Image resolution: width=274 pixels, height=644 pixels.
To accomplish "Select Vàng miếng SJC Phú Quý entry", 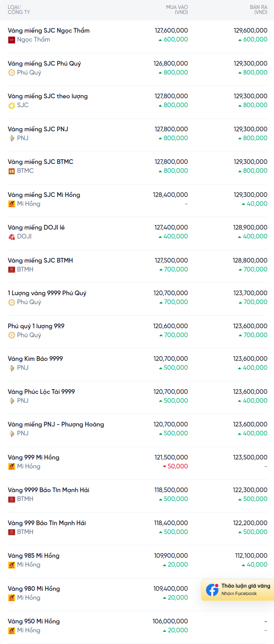I will coord(44,64).
